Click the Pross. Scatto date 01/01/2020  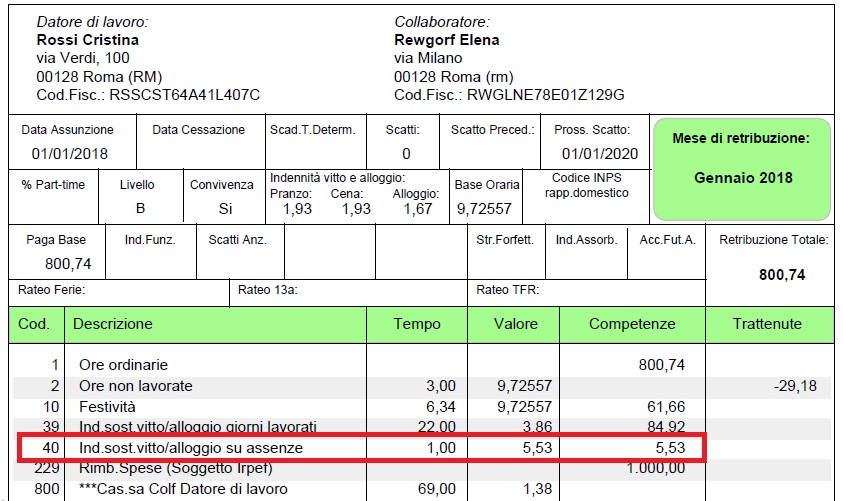click(599, 154)
